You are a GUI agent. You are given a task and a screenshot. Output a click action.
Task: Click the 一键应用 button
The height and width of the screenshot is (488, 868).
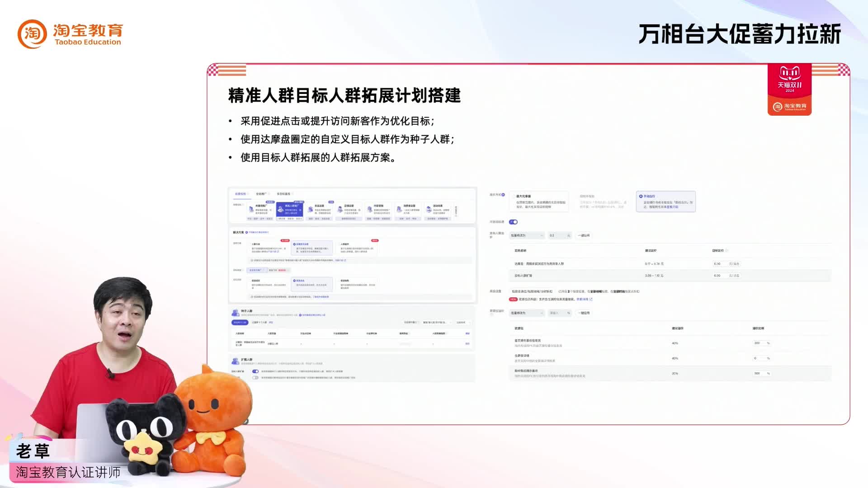click(583, 235)
